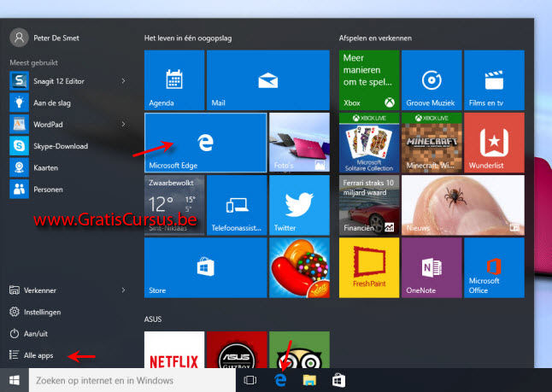Open the Telefoonassistent tile

click(x=237, y=205)
